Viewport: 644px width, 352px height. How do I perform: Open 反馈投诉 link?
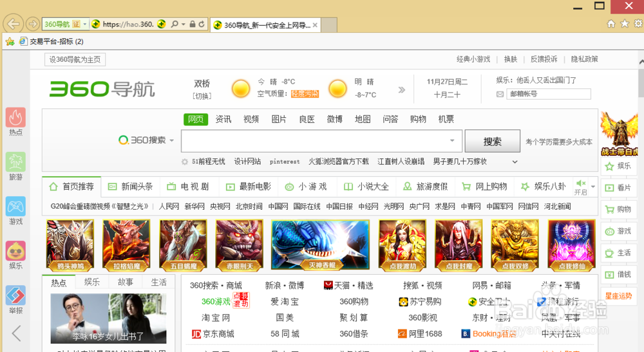[x=544, y=59]
